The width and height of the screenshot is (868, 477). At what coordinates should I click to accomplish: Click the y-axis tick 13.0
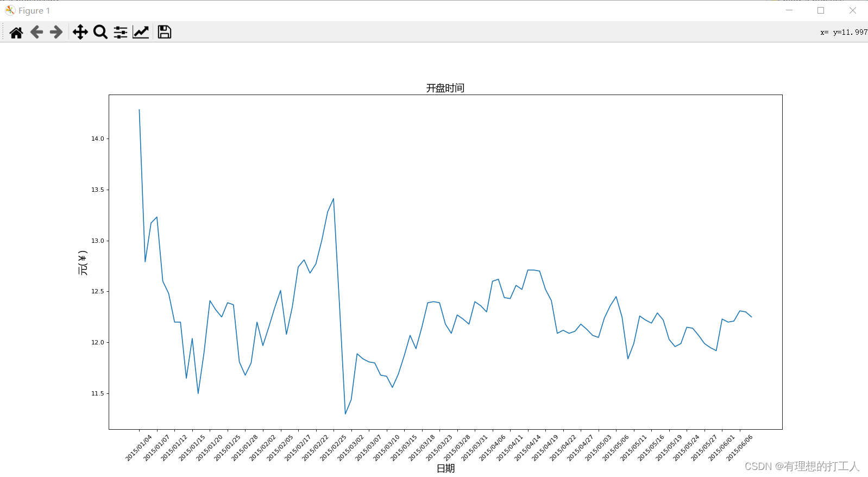coord(97,241)
